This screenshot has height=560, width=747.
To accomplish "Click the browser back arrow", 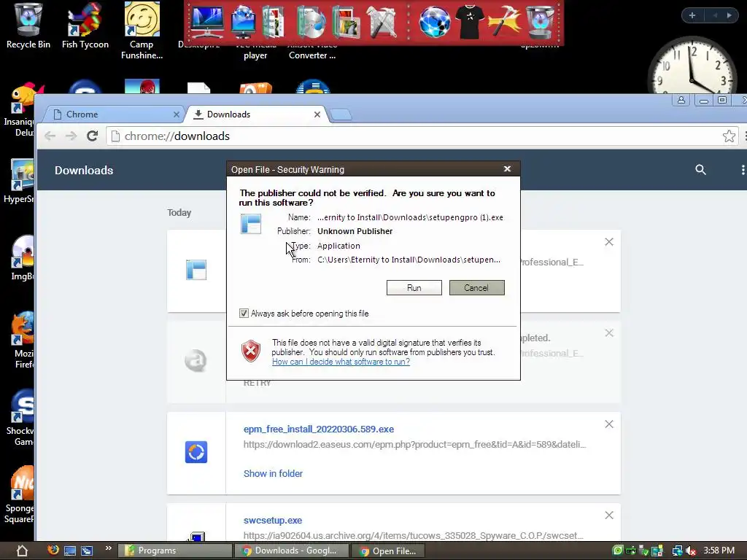I will tap(50, 136).
